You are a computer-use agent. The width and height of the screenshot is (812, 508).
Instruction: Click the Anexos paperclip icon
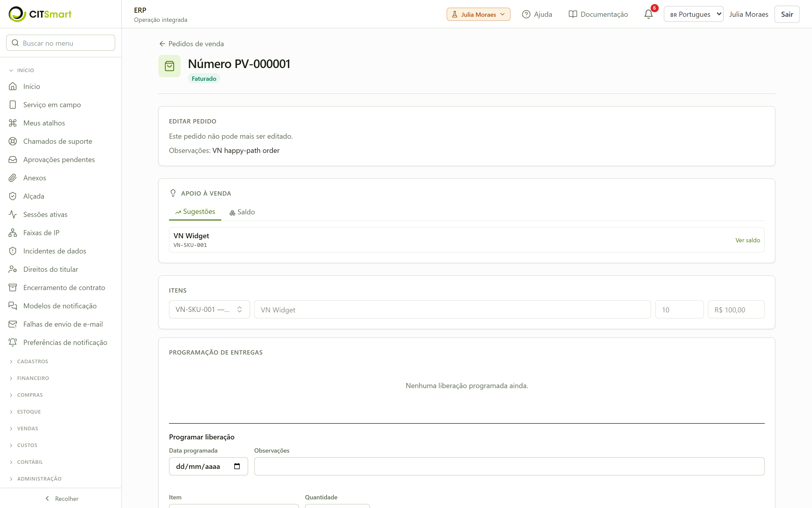coord(13,178)
